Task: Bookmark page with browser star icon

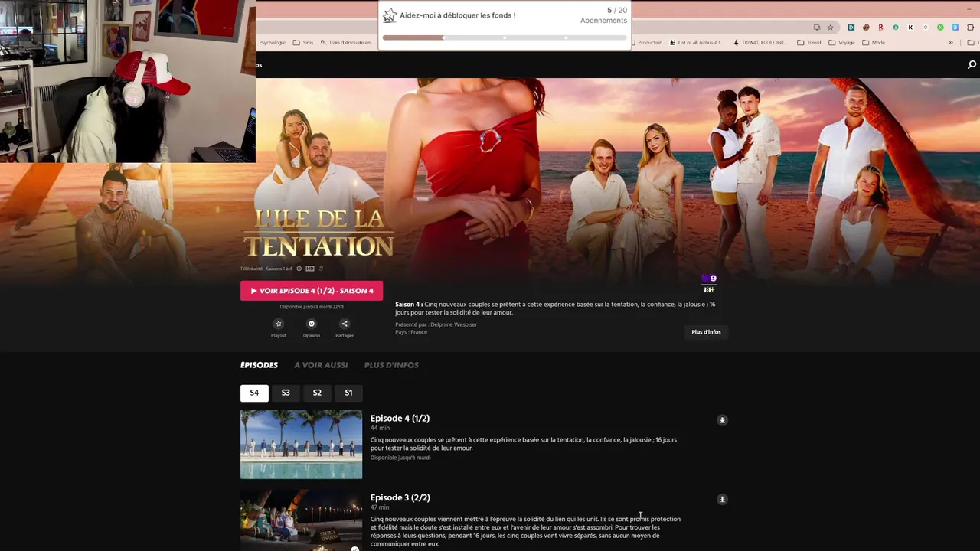Action: click(830, 28)
